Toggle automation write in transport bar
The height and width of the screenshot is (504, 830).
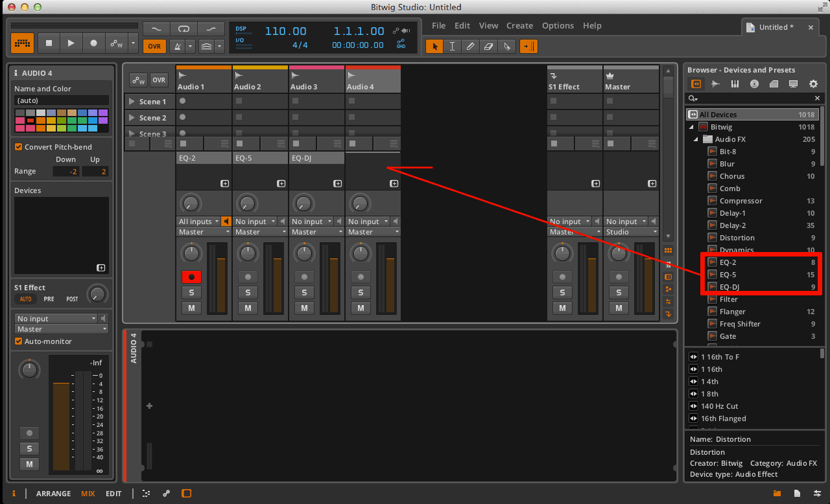[116, 43]
